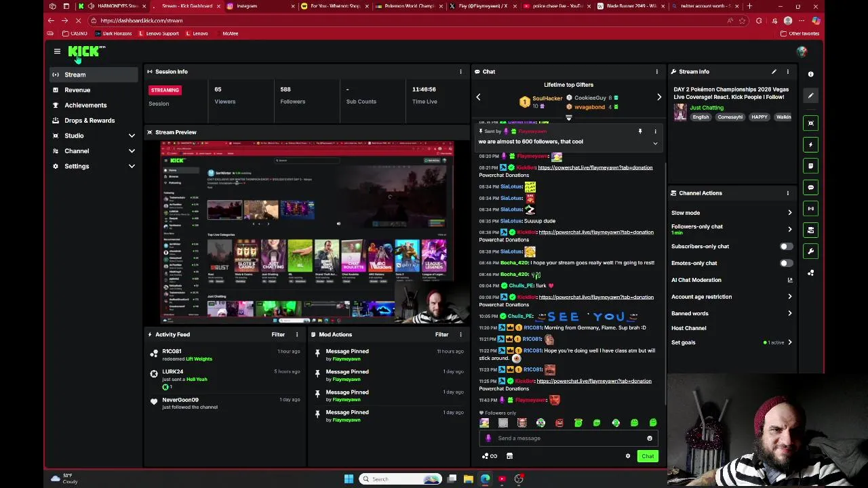
Task: Open Stream info panel three-dot menu
Action: click(x=788, y=71)
